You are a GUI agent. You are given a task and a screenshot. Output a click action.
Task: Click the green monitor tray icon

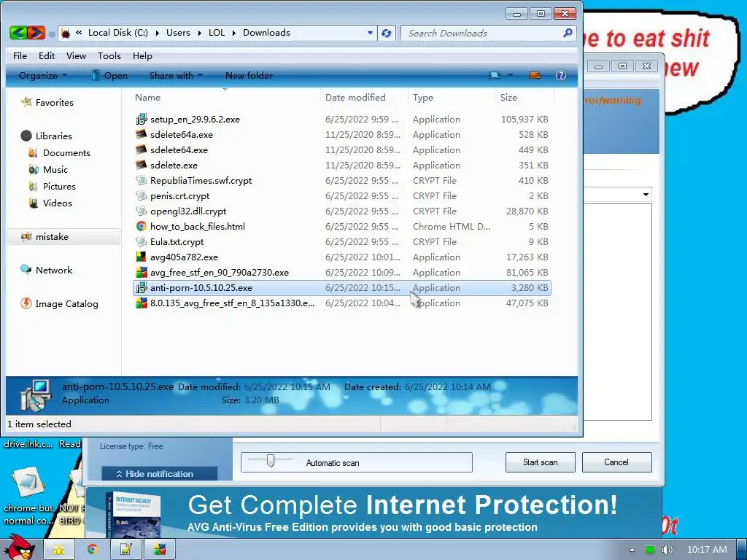coord(650,550)
